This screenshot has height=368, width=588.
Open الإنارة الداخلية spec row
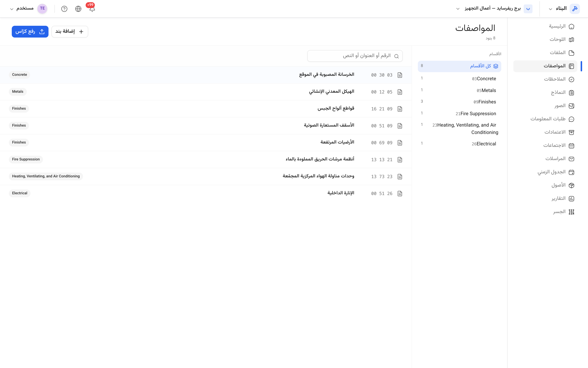tap(206, 193)
